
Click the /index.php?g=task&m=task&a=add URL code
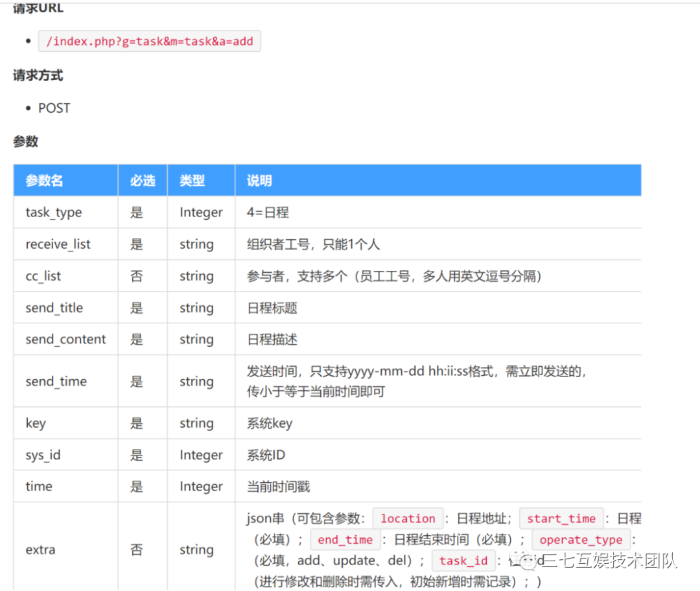coord(150,41)
